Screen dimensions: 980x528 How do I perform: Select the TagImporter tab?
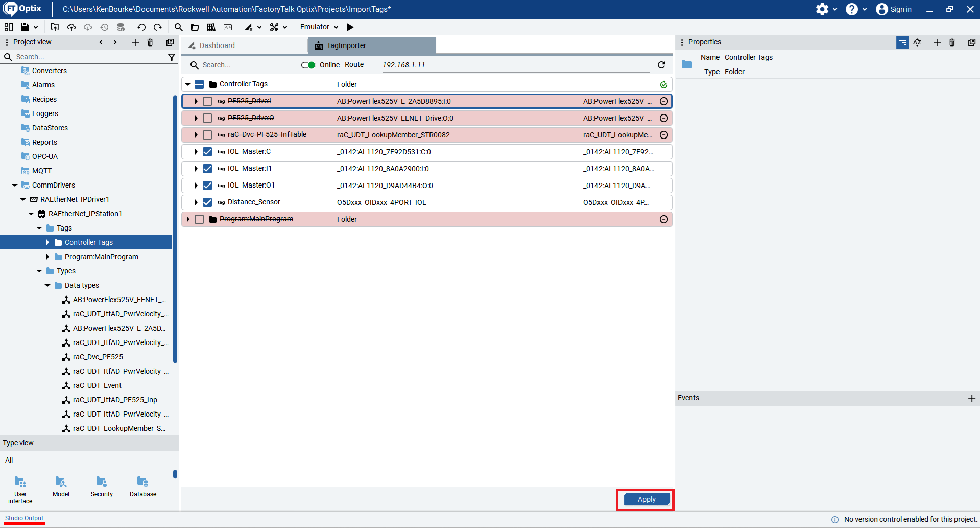tap(372, 45)
